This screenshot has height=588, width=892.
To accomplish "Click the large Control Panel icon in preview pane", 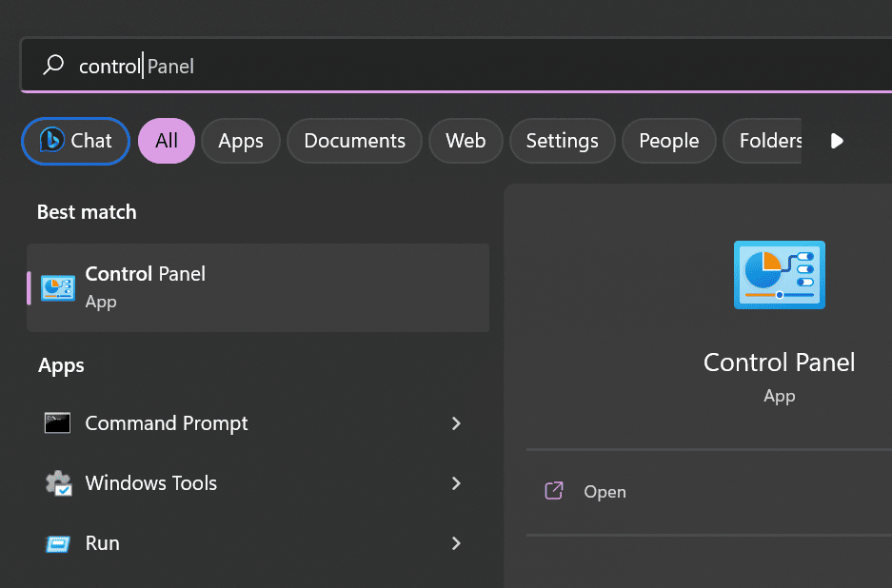I will [779, 275].
